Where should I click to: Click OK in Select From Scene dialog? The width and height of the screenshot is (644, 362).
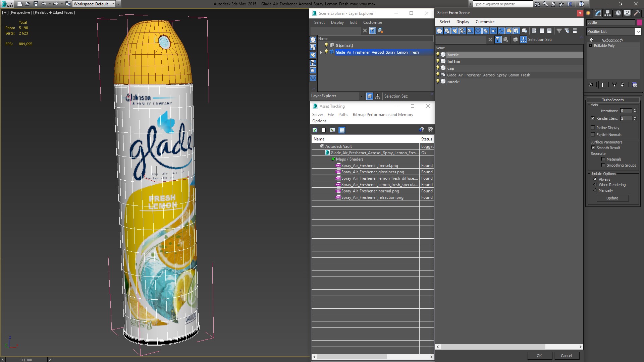(539, 356)
